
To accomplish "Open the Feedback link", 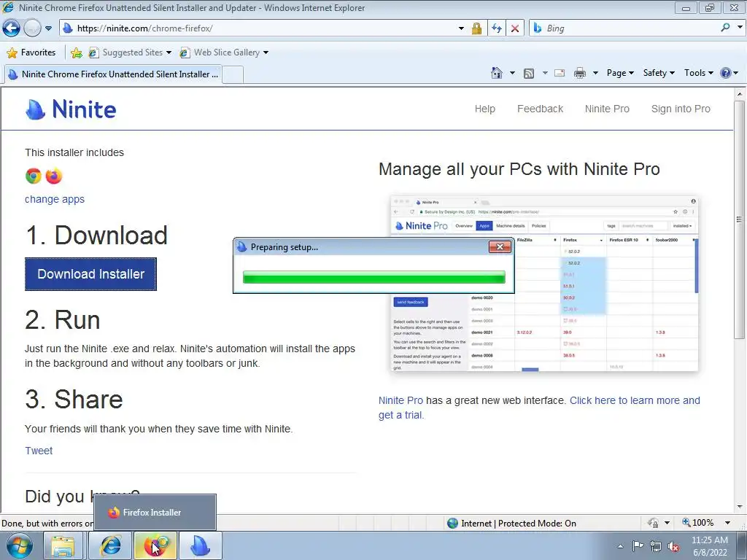I will (540, 109).
